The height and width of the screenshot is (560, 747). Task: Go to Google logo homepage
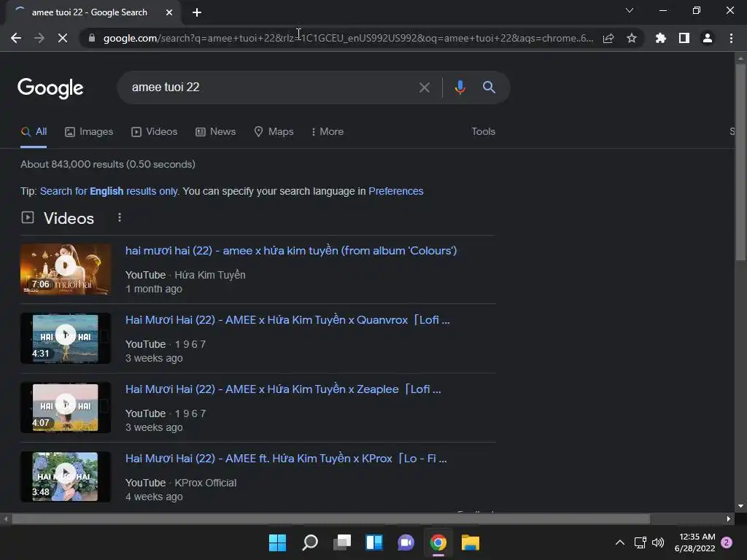pos(50,88)
